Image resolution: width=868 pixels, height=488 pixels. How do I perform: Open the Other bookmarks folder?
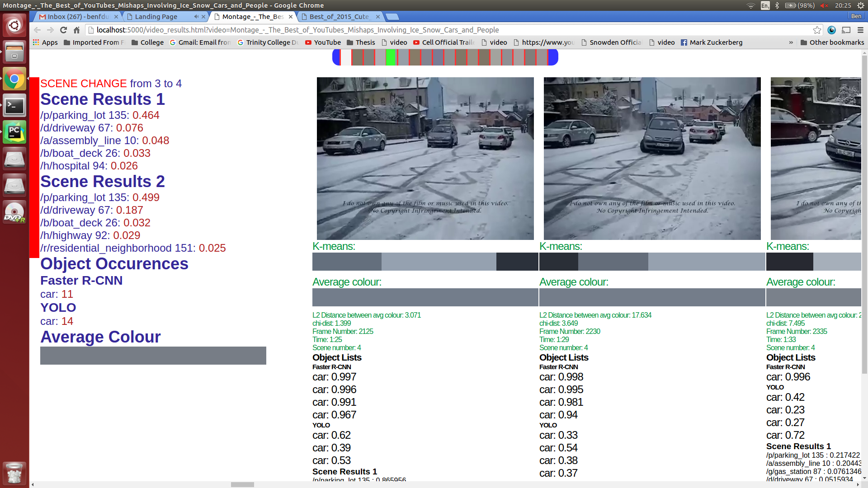click(x=832, y=42)
